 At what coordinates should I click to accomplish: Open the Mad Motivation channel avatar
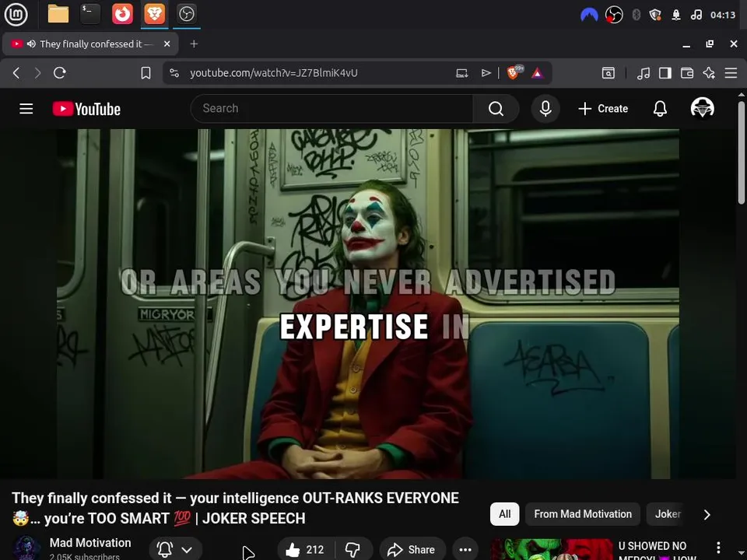click(x=26, y=548)
